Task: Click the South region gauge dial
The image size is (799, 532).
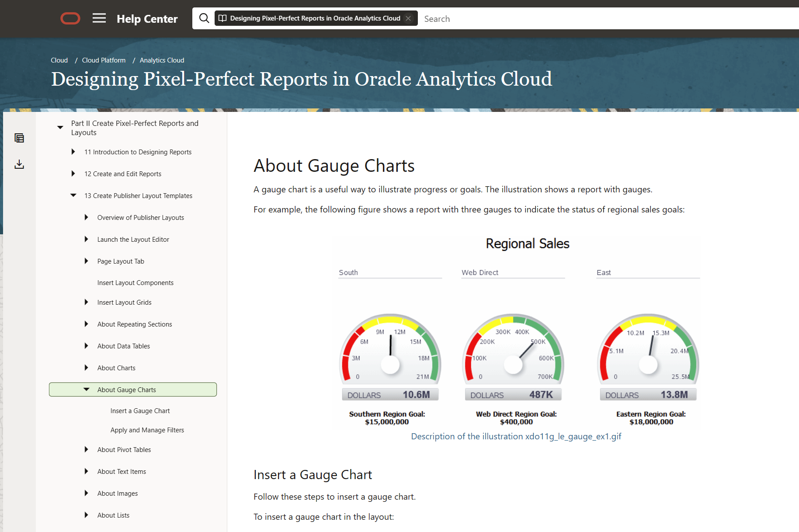Action: 390,348
